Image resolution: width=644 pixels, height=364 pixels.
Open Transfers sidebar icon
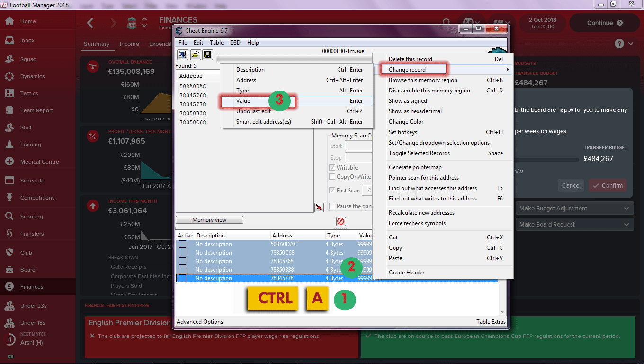pyautogui.click(x=9, y=234)
